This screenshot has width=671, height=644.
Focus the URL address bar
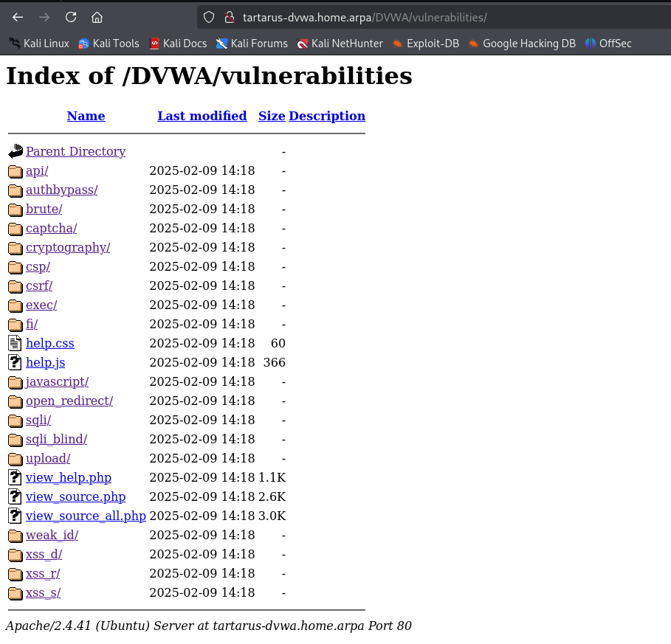tap(443, 17)
